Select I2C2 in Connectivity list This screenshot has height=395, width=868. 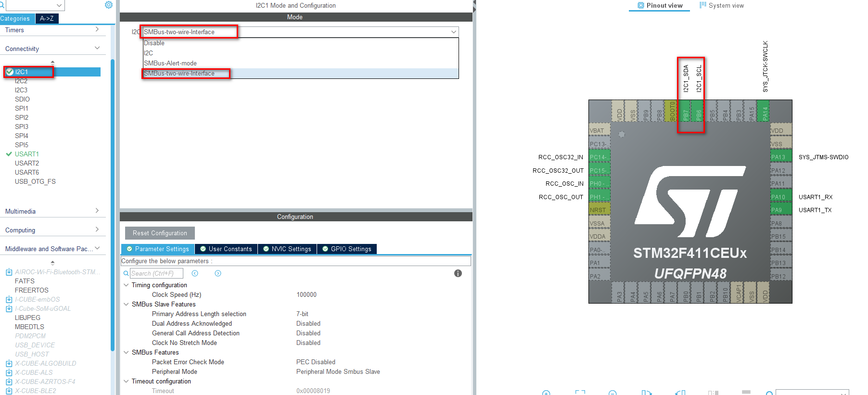(x=21, y=81)
